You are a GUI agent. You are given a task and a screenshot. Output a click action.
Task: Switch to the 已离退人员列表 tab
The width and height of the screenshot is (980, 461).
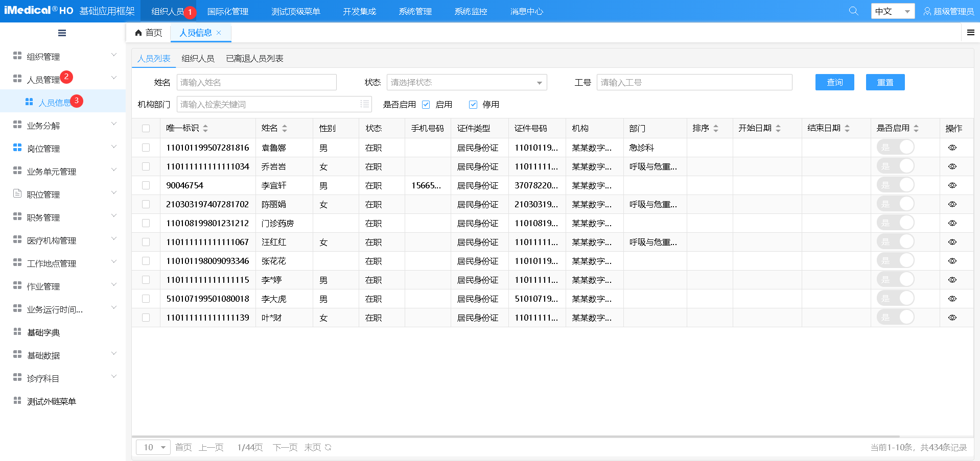click(254, 58)
